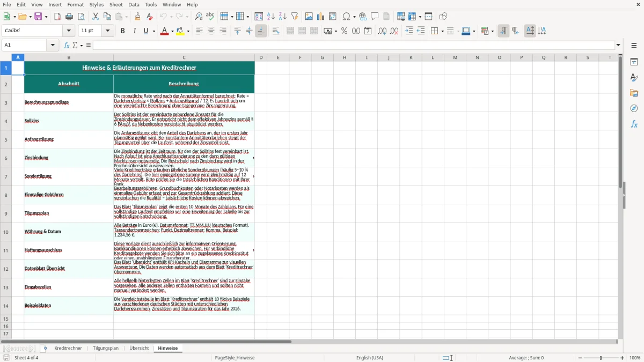This screenshot has width=644, height=362.
Task: Insert a hyperlink
Action: (363, 17)
